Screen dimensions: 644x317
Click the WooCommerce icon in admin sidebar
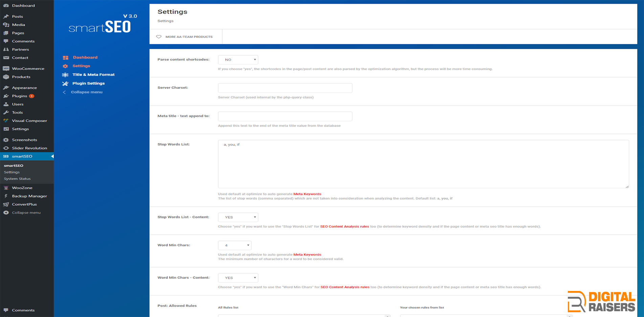coord(6,69)
